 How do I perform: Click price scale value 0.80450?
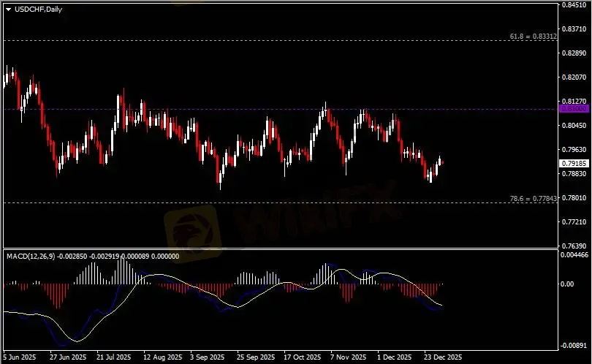pos(574,126)
